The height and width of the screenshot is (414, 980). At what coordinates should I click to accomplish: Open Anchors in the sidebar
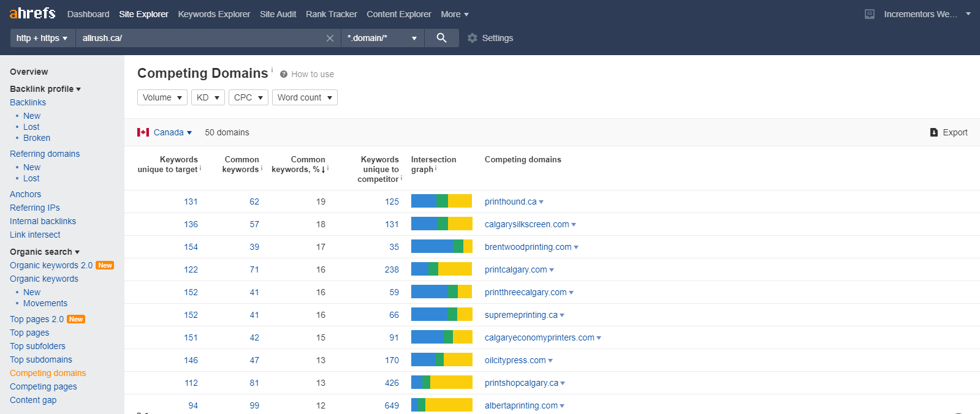(25, 194)
